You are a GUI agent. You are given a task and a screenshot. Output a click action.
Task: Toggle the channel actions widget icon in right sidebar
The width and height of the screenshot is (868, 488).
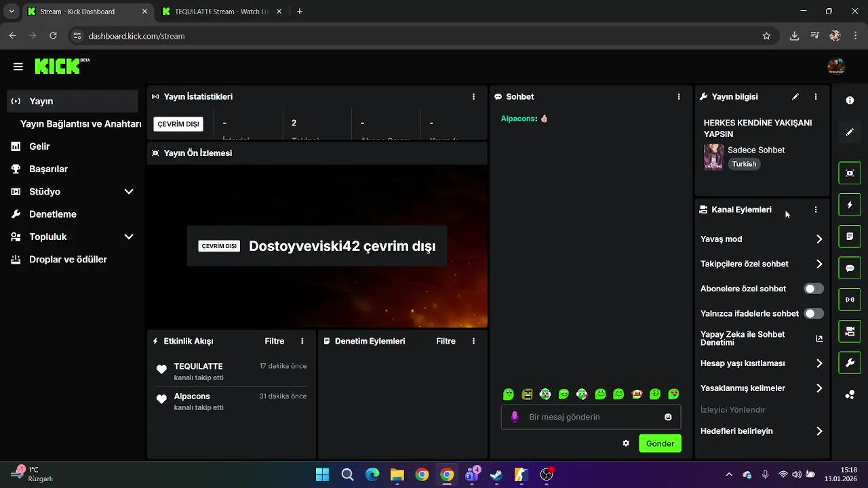[x=850, y=331]
